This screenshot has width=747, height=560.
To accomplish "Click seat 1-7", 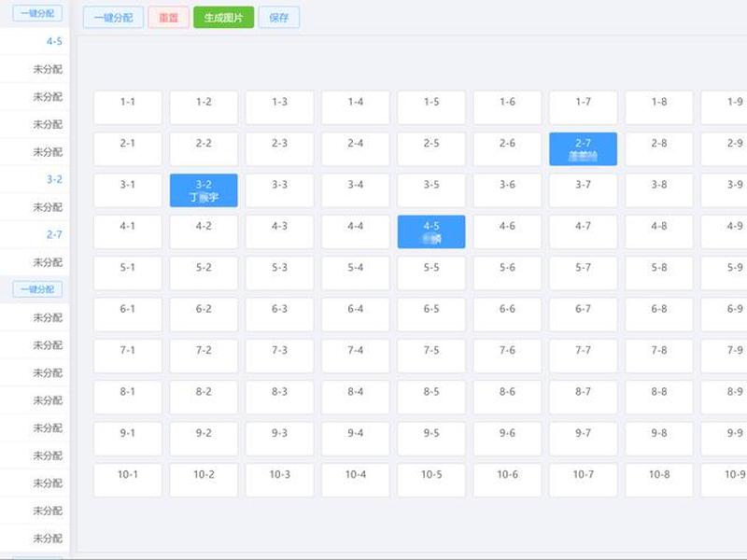I will (583, 107).
